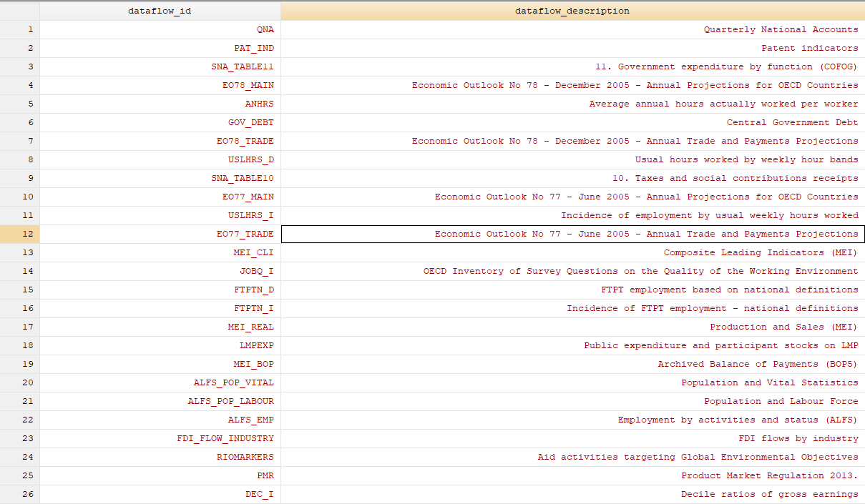Click Decile ratios of gross earnings cell
865x504 pixels.
point(572,494)
